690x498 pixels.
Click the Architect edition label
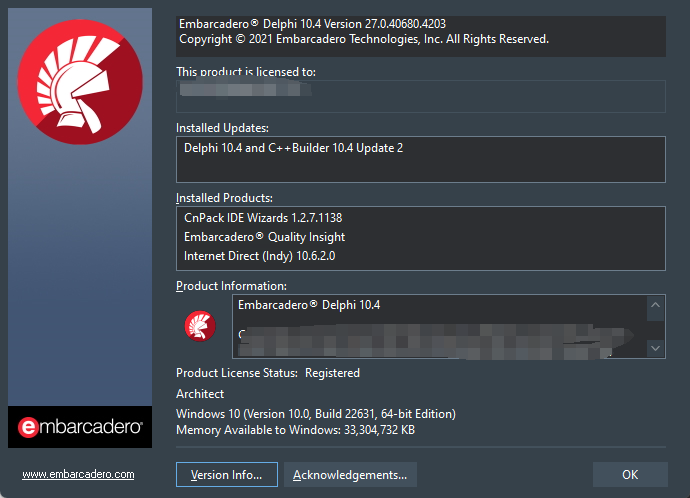(200, 394)
